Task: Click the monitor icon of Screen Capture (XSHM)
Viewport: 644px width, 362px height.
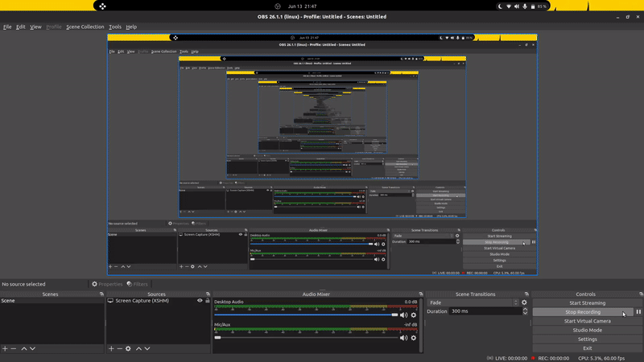Action: [x=110, y=301]
